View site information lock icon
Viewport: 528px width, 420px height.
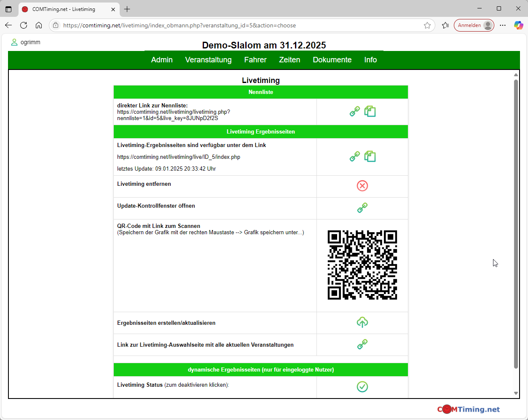tap(56, 25)
